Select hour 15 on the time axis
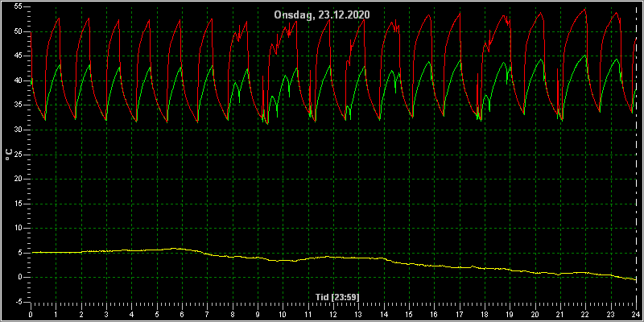The width and height of the screenshot is (644, 322). pos(409,314)
